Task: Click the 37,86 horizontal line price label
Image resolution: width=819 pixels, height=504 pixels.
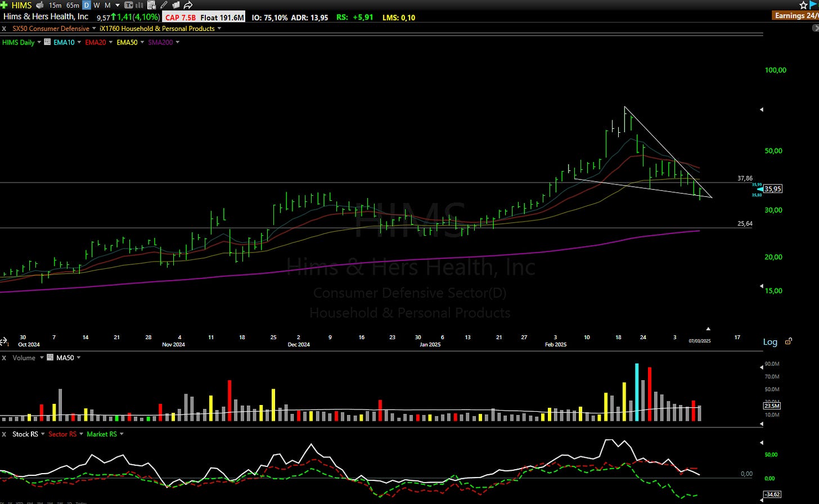Action: click(745, 178)
